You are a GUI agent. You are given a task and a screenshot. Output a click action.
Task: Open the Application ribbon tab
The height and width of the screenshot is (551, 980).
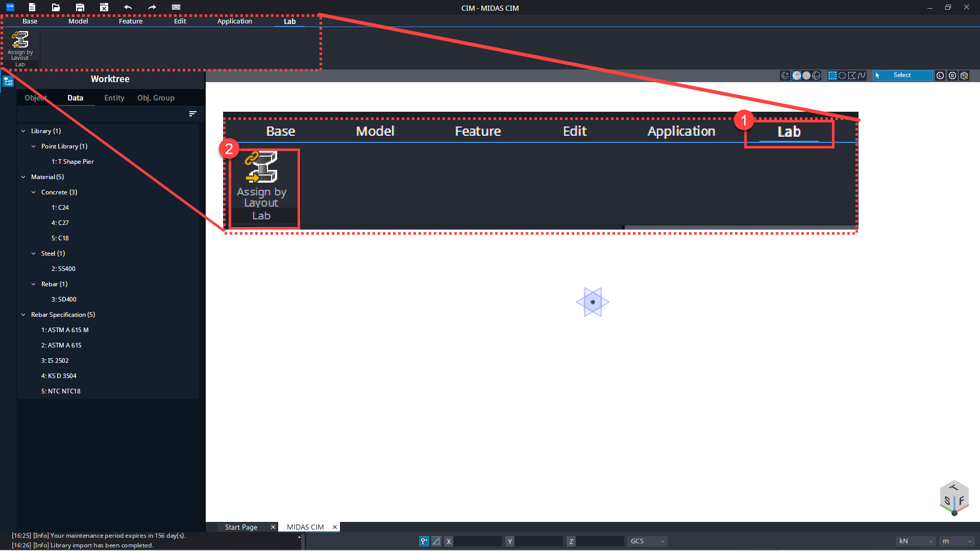tap(235, 21)
